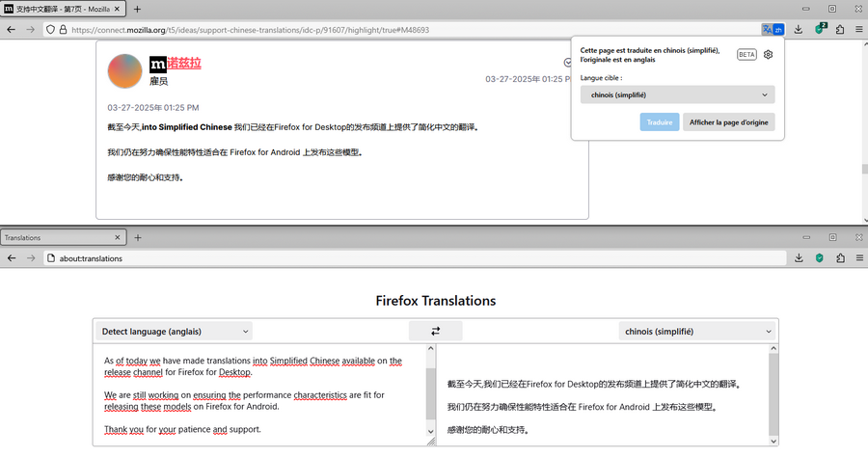This screenshot has width=868, height=457.
Task: Open a new tab in the top window
Action: click(137, 9)
